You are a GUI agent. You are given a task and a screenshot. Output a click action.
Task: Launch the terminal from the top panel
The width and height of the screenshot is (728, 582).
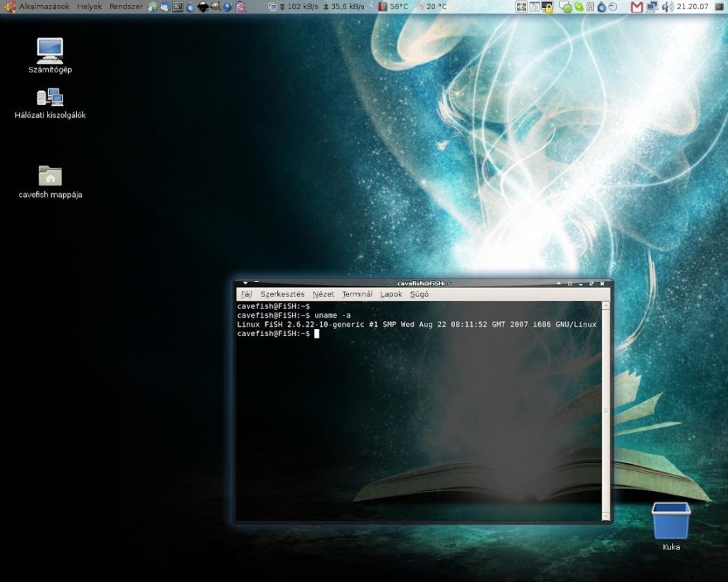pos(178,7)
